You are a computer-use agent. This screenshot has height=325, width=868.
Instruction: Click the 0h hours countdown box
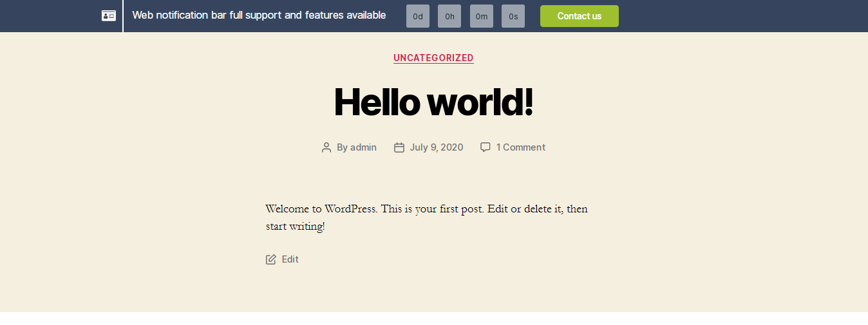(x=449, y=16)
